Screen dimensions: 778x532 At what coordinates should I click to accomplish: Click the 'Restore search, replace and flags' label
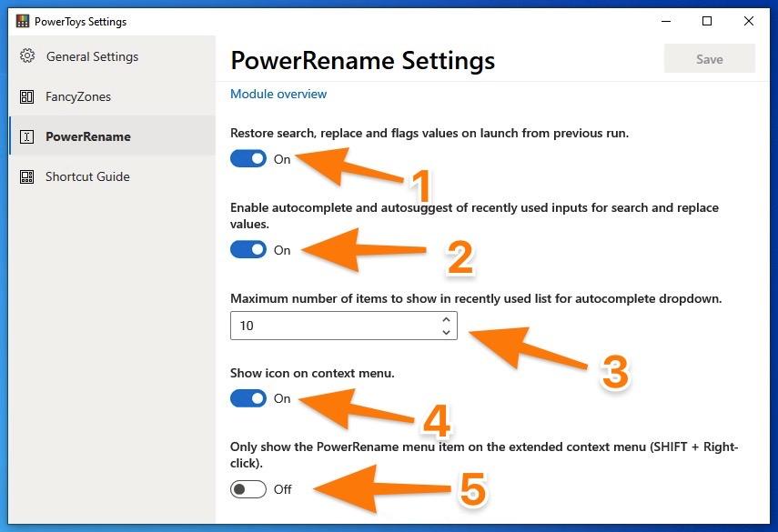tap(429, 134)
